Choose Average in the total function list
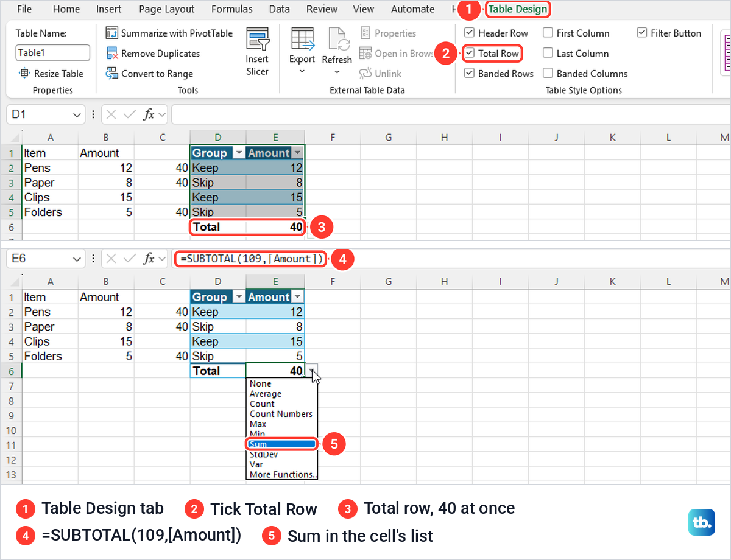731x560 pixels. [281, 394]
